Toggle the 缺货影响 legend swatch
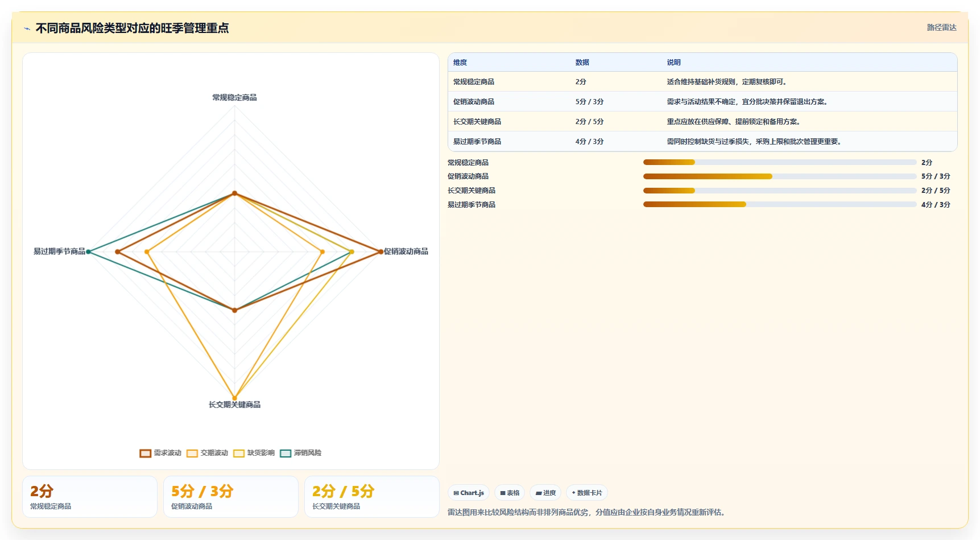 coord(239,454)
